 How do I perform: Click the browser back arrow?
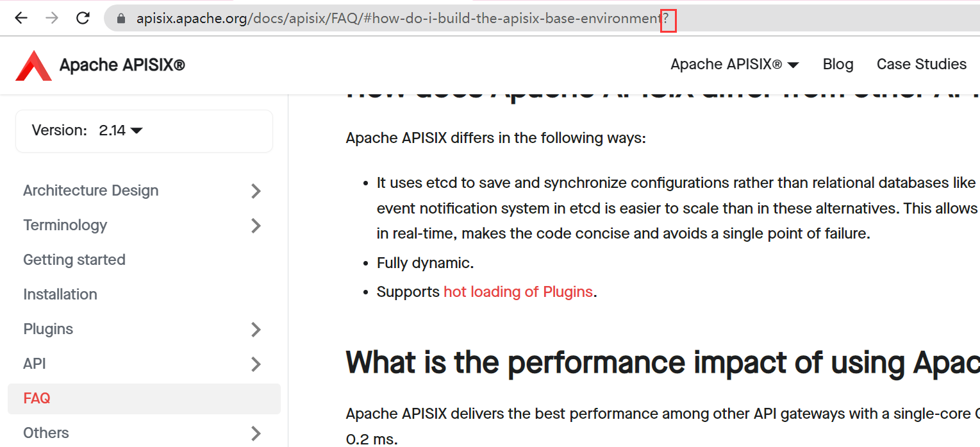tap(21, 18)
